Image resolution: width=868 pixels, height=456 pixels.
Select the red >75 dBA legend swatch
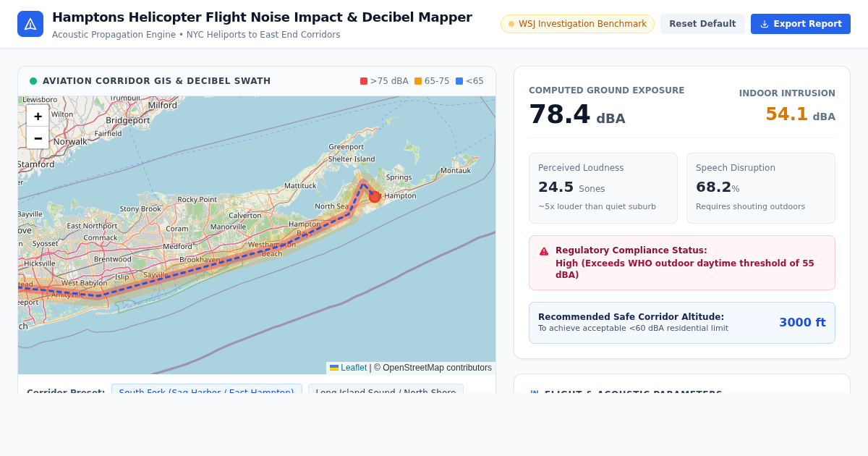pyautogui.click(x=364, y=81)
